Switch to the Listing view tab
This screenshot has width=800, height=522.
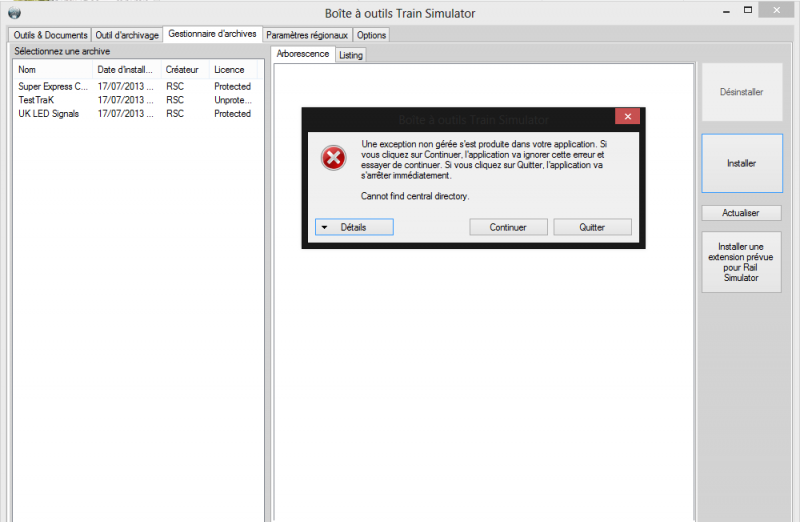pos(351,55)
